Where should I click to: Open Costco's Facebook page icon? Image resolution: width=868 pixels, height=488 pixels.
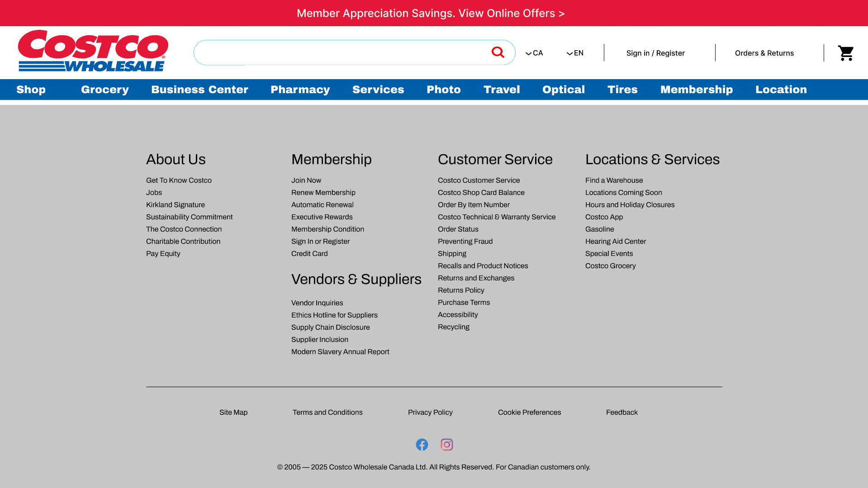pos(422,445)
